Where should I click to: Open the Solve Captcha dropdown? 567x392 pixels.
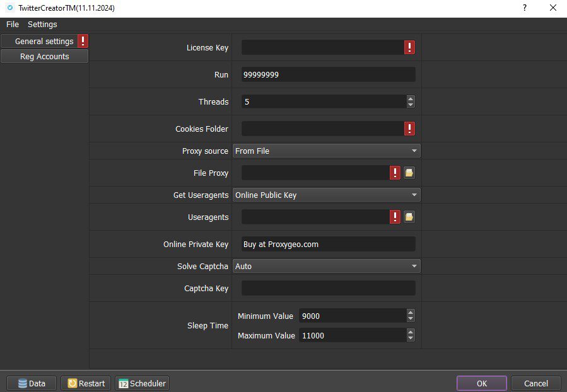[326, 266]
